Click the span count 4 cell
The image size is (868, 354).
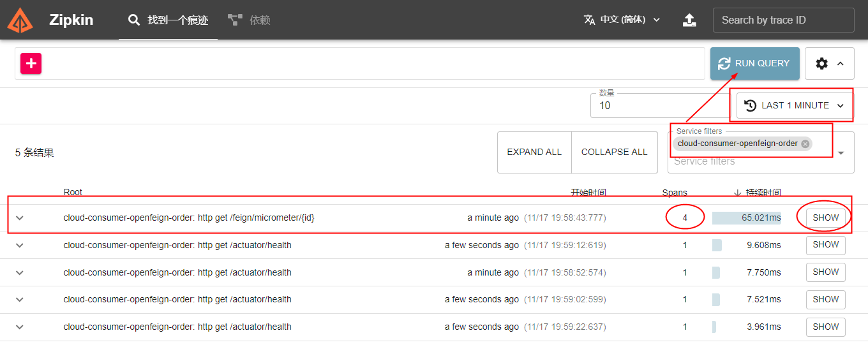pyautogui.click(x=685, y=218)
